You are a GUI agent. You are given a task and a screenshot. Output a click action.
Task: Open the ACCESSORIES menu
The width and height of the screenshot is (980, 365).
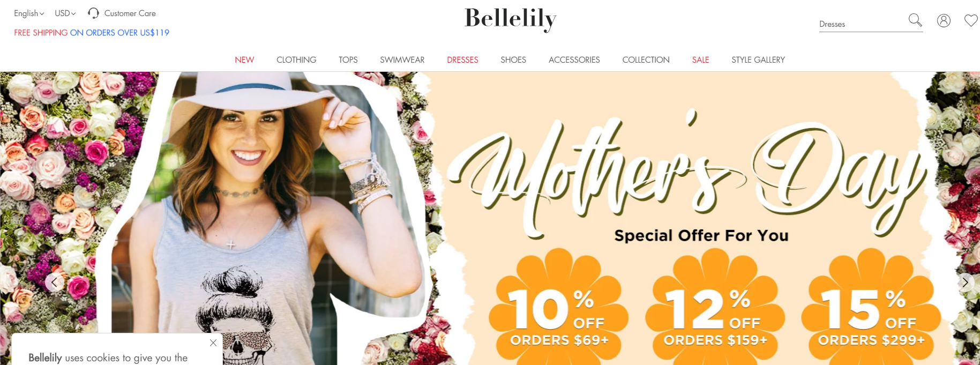pyautogui.click(x=574, y=59)
